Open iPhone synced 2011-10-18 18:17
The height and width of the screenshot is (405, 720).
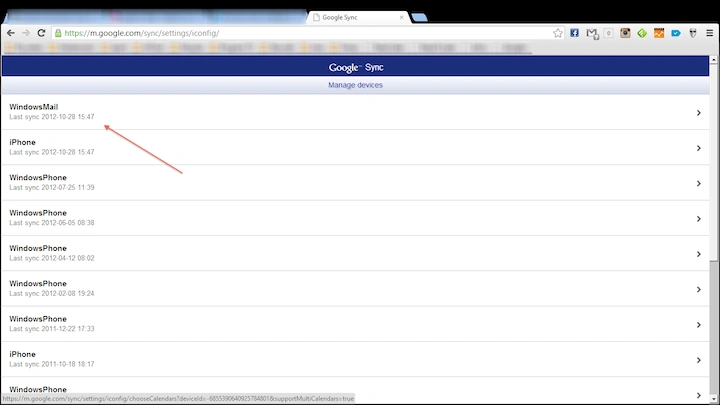coord(355,360)
